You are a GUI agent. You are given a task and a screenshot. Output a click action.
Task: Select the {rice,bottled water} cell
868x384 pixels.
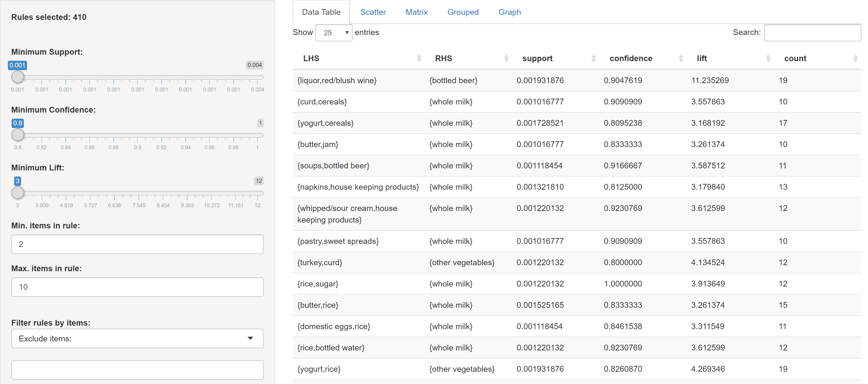[x=331, y=347]
